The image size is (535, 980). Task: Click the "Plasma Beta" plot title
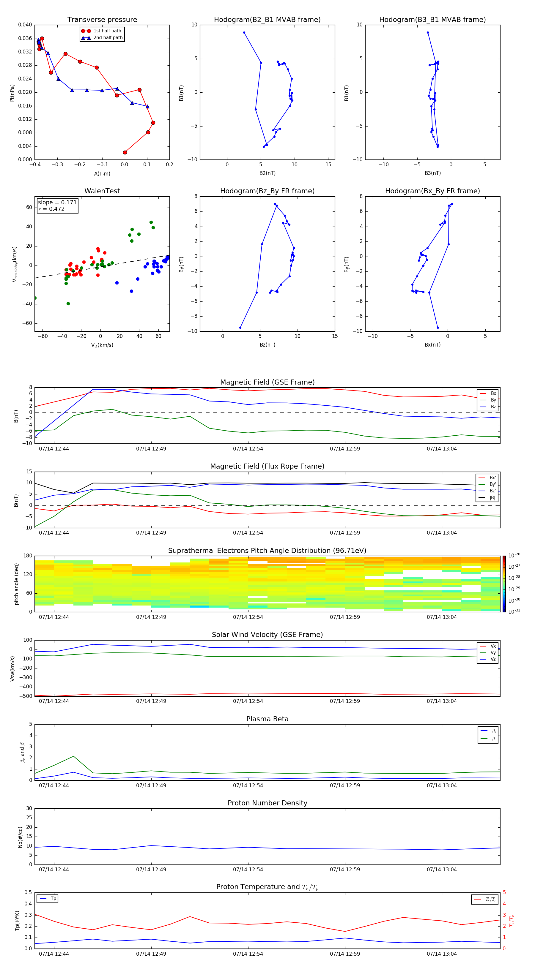pos(267,719)
